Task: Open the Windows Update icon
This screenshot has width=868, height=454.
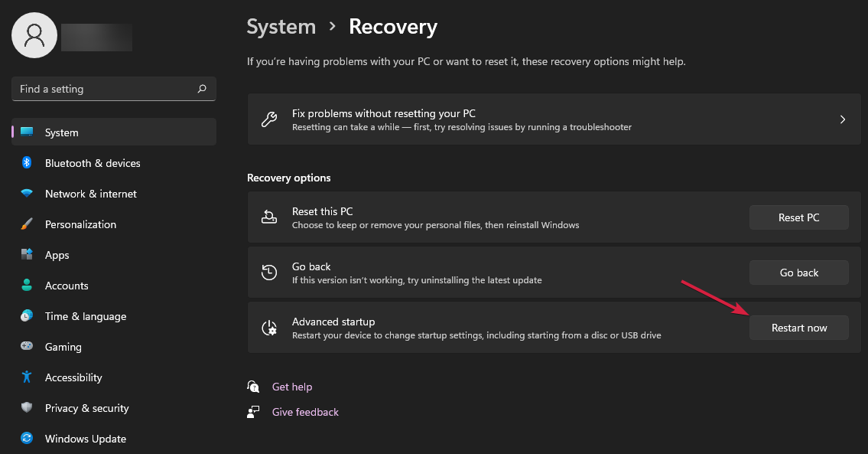Action: pyautogui.click(x=25, y=439)
